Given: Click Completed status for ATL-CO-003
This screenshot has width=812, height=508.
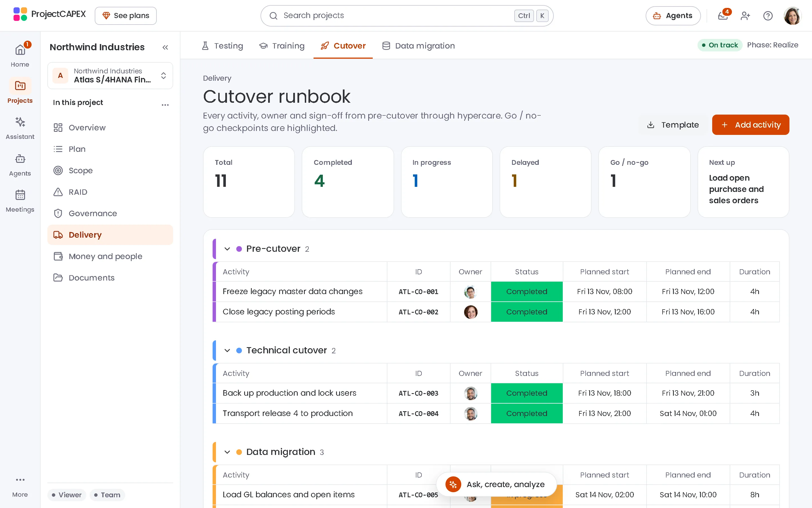Looking at the screenshot, I should pos(527,393).
